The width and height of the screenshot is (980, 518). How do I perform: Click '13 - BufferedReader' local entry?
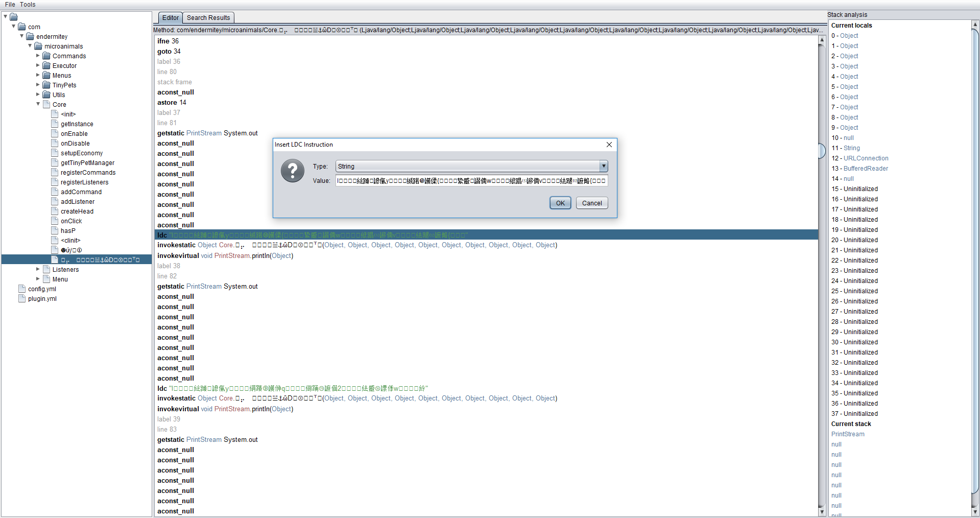859,169
